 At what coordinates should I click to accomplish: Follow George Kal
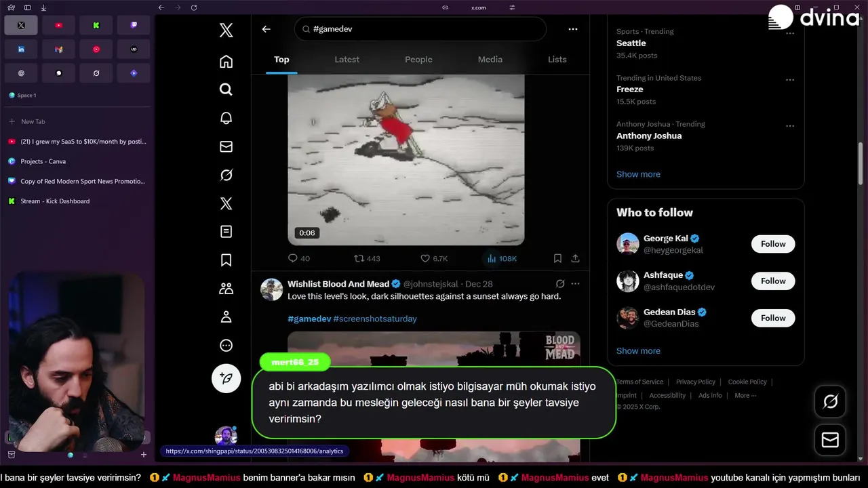[773, 244]
